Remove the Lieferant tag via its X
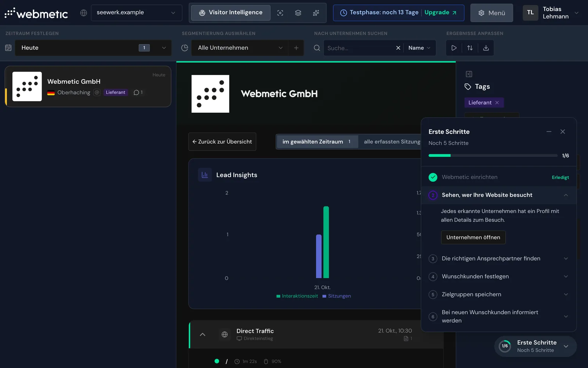588x368 pixels. pyautogui.click(x=497, y=103)
